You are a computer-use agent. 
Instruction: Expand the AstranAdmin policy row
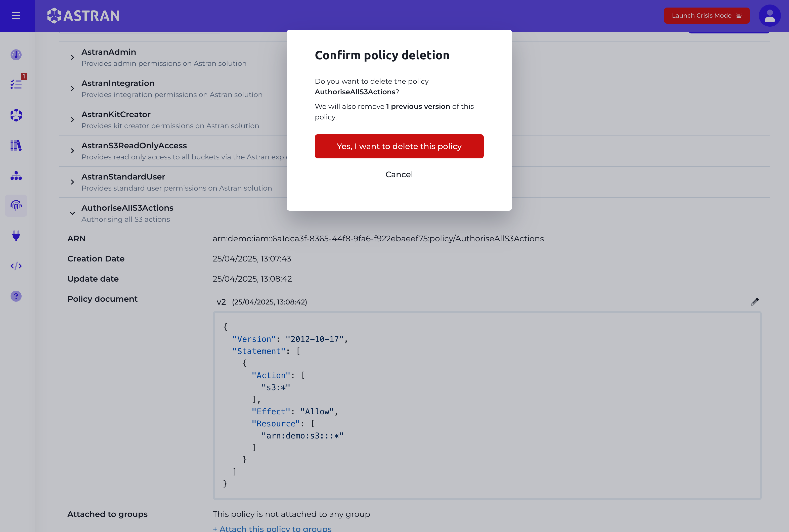pos(72,57)
